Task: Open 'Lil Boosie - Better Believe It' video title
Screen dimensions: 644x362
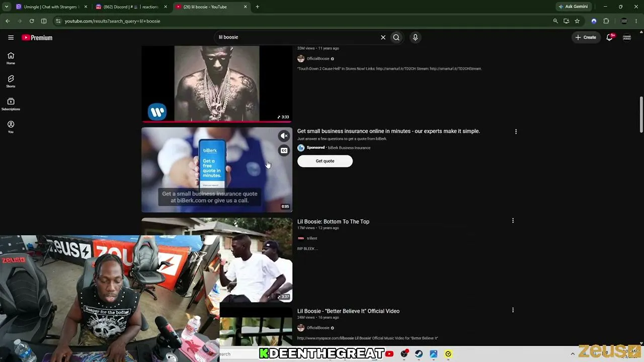Action: pos(348,311)
